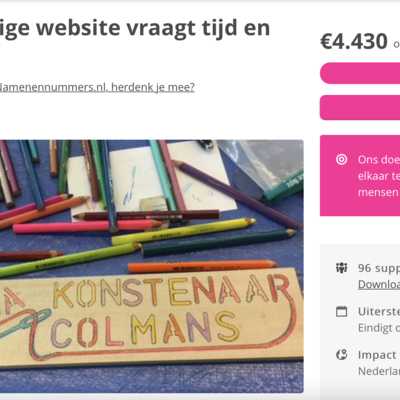Image resolution: width=400 pixels, height=400 pixels.
Task: Click the '96 supp' supporters count text
Action: coord(379,268)
